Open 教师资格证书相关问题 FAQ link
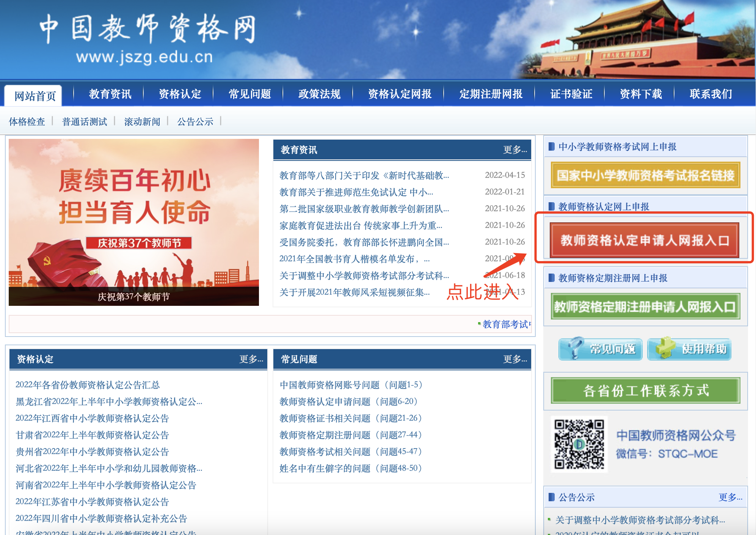This screenshot has height=535, width=756. pos(350,418)
